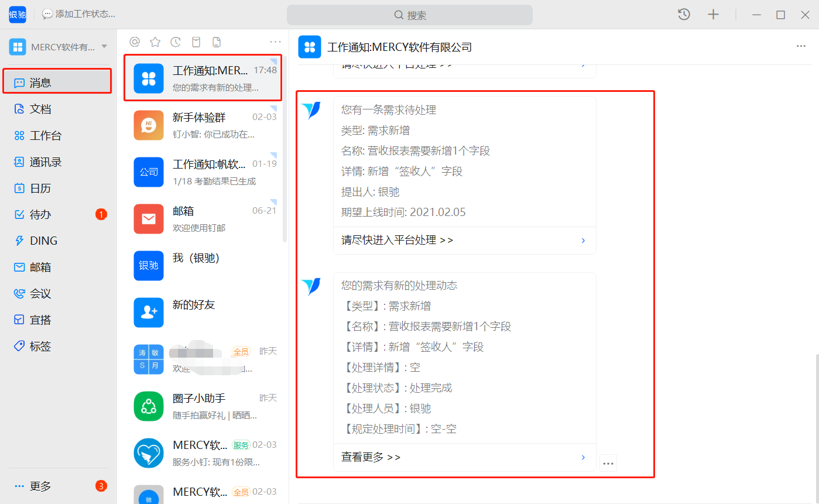819x504 pixels.
Task: Open the three-dot menu above conversation list
Action: pyautogui.click(x=275, y=42)
